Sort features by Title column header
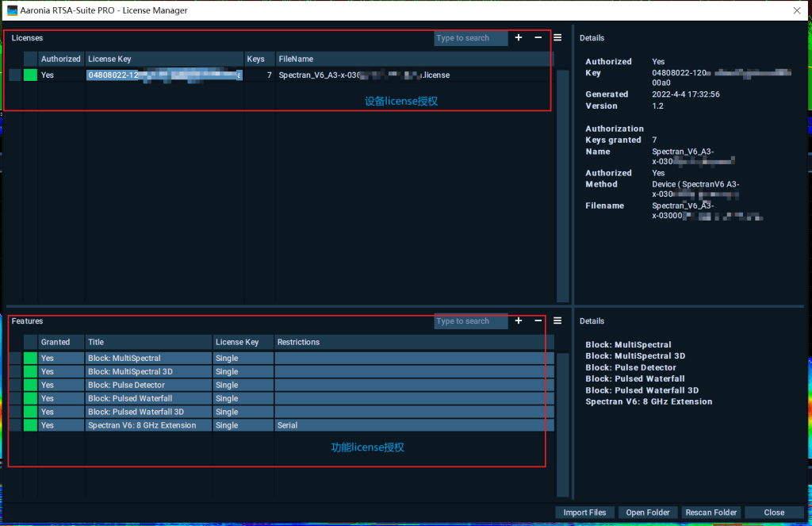Image resolution: width=812 pixels, height=526 pixels. (x=148, y=342)
